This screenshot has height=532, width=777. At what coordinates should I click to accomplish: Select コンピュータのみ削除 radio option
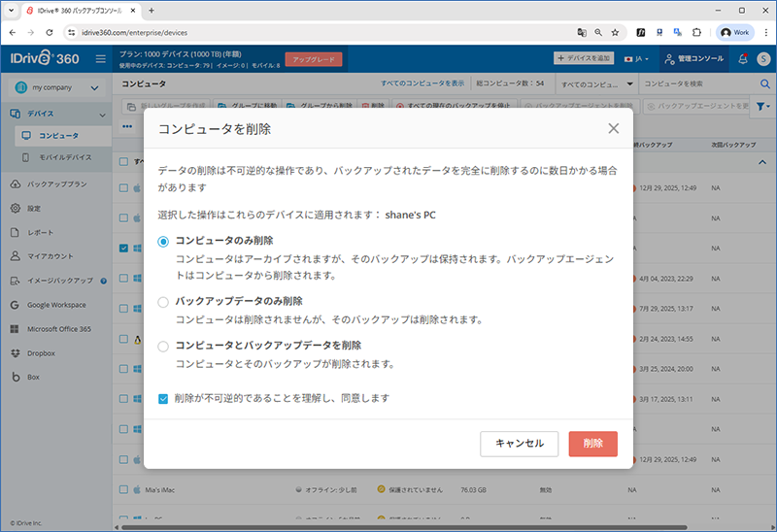[163, 241]
